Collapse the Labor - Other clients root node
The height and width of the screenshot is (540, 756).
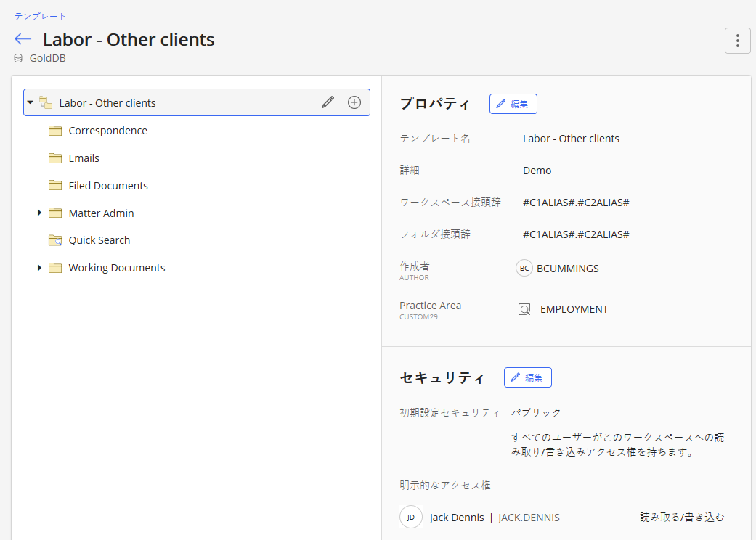31,103
